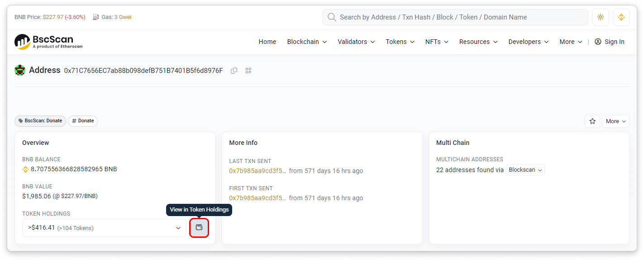Image resolution: width=644 pixels, height=260 pixels.
Task: Expand the More button beside the star
Action: 615,121
